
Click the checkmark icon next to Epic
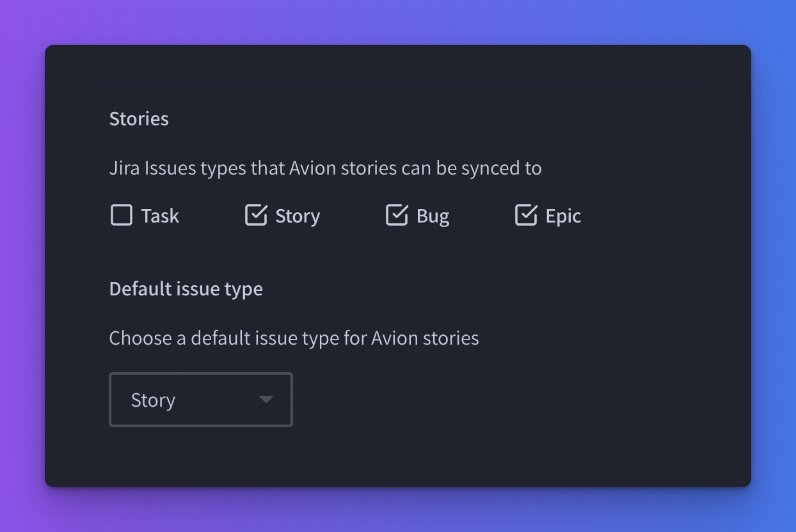(526, 215)
